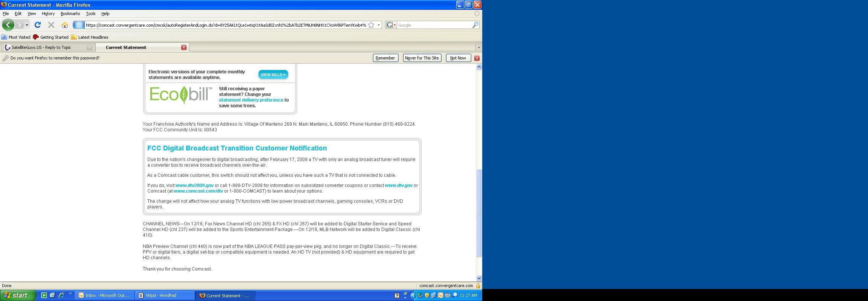Image resolution: width=868 pixels, height=301 pixels.
Task: Click Never for This Site button
Action: [422, 58]
